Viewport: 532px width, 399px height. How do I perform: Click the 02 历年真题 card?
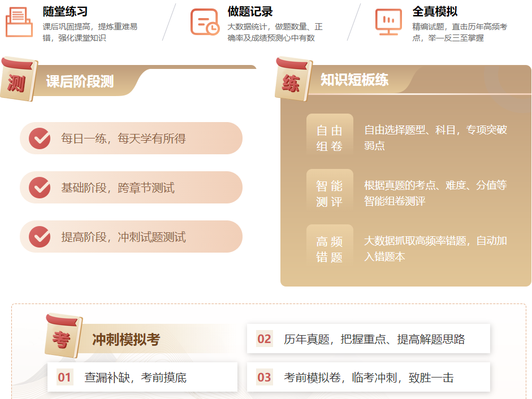coord(368,339)
